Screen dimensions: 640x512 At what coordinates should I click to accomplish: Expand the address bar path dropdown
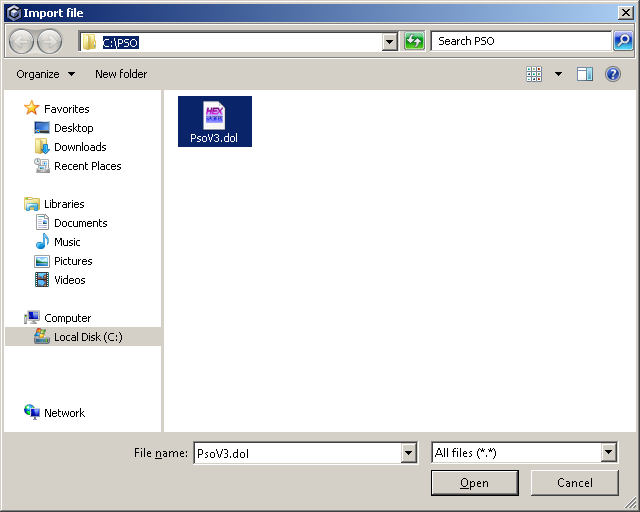tap(390, 42)
